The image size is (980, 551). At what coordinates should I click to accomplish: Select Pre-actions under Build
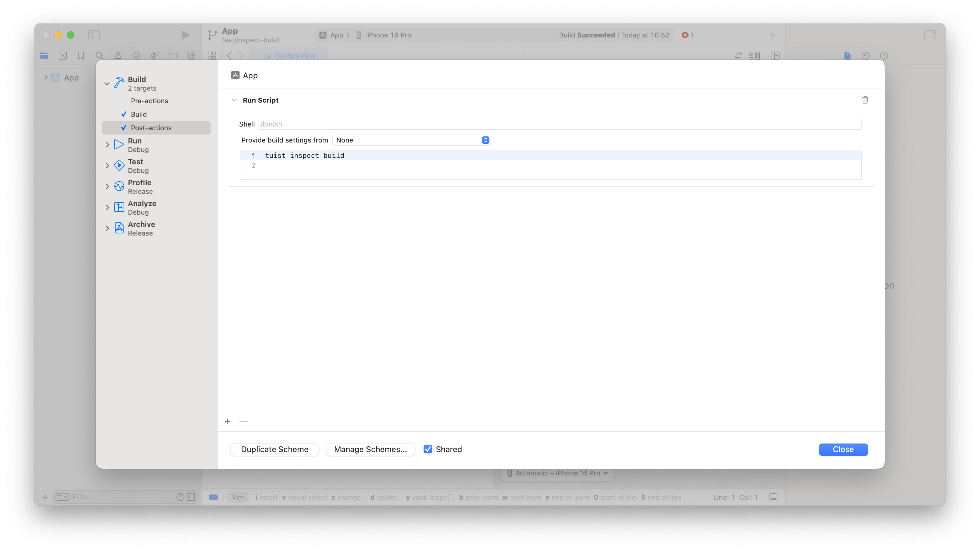click(149, 101)
